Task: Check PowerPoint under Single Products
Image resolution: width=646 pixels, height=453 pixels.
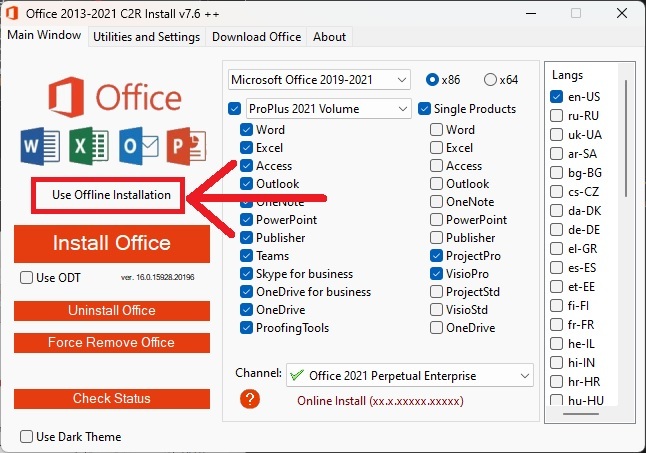Action: (x=436, y=219)
